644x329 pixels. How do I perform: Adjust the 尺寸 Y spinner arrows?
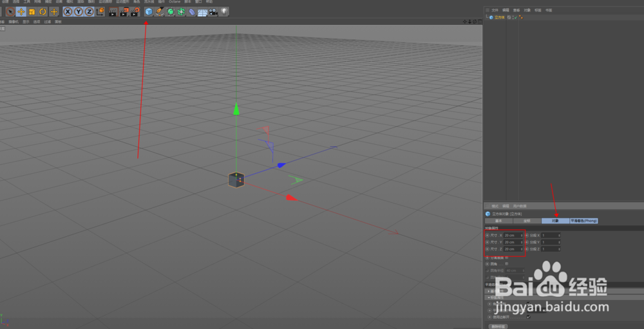[522, 242]
